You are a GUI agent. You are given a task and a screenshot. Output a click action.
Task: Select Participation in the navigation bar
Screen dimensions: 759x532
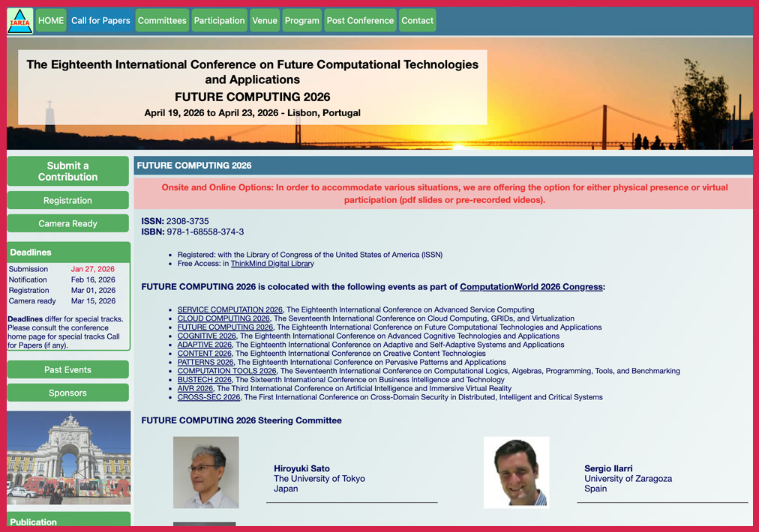pyautogui.click(x=219, y=20)
